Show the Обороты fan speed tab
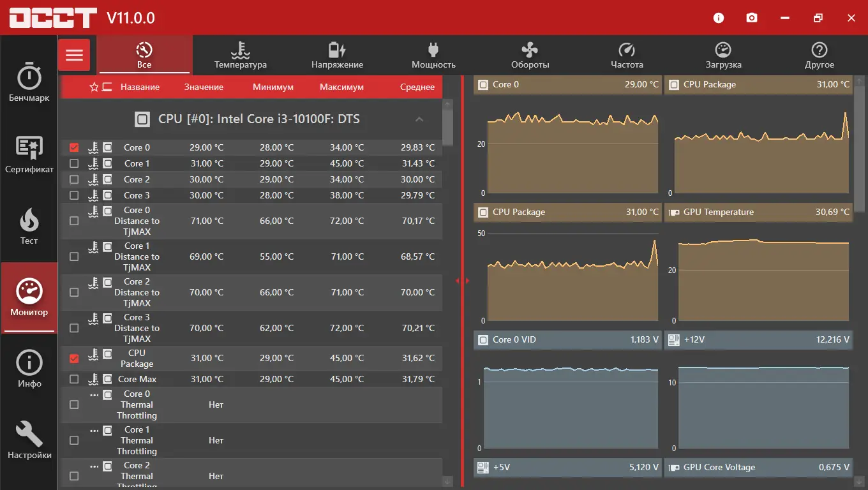 [x=530, y=55]
